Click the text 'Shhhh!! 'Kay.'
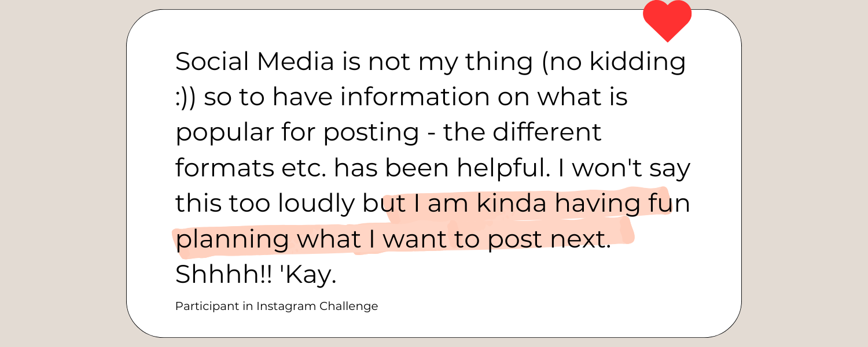The image size is (868, 347). 256,274
